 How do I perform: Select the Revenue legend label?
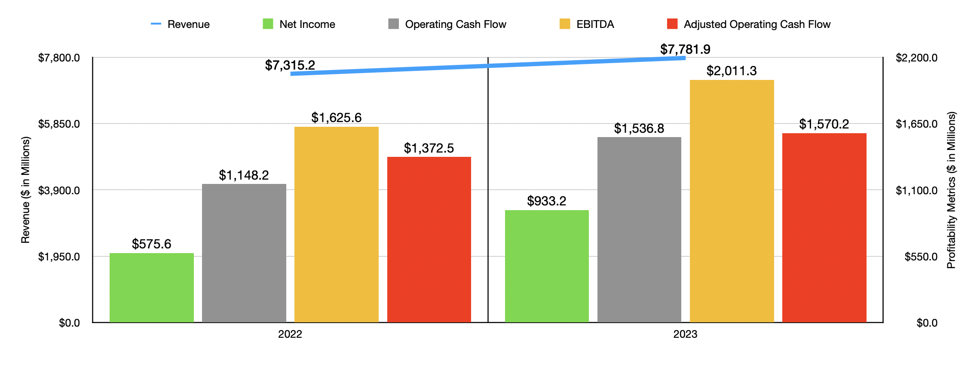188,24
